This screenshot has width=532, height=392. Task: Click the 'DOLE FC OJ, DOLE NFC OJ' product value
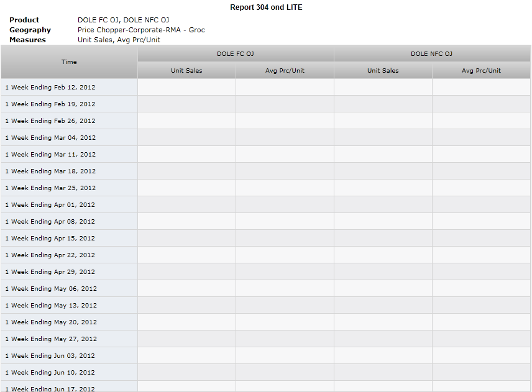(123, 20)
